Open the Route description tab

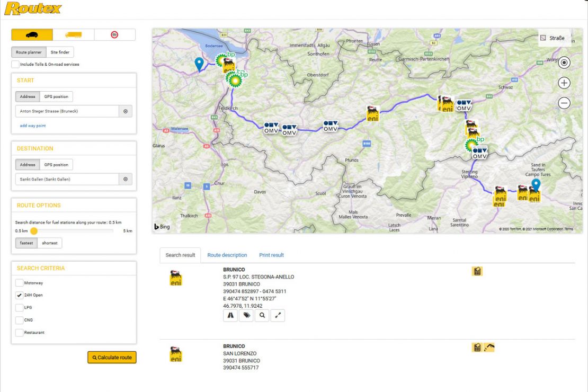pyautogui.click(x=227, y=255)
